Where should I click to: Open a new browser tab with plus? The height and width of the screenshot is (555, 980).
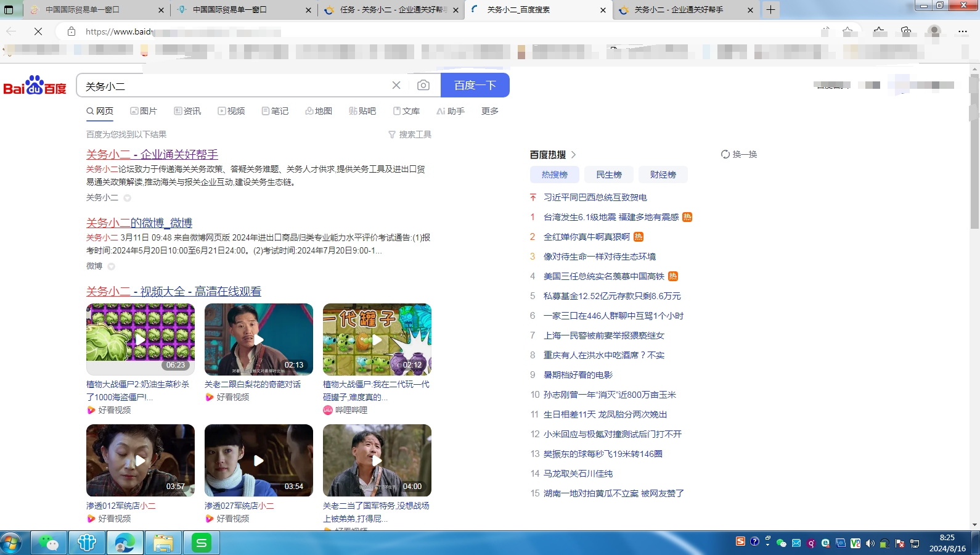pyautogui.click(x=770, y=10)
